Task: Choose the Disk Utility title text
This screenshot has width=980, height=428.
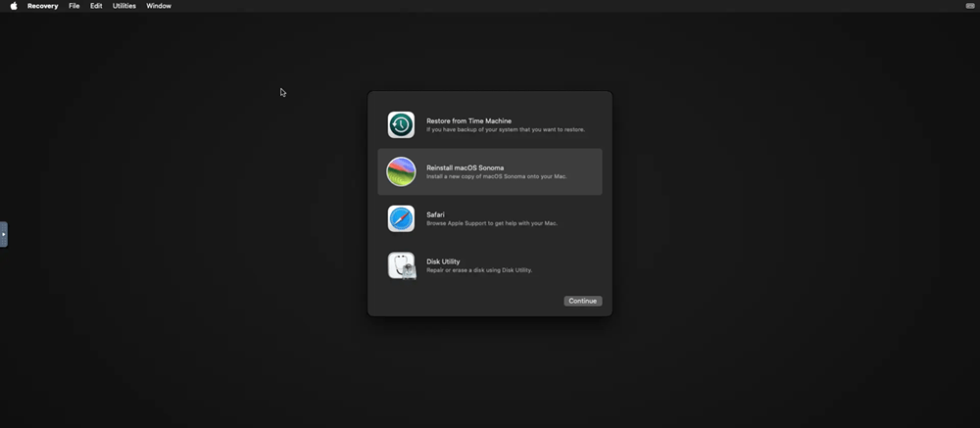Action: (x=443, y=262)
